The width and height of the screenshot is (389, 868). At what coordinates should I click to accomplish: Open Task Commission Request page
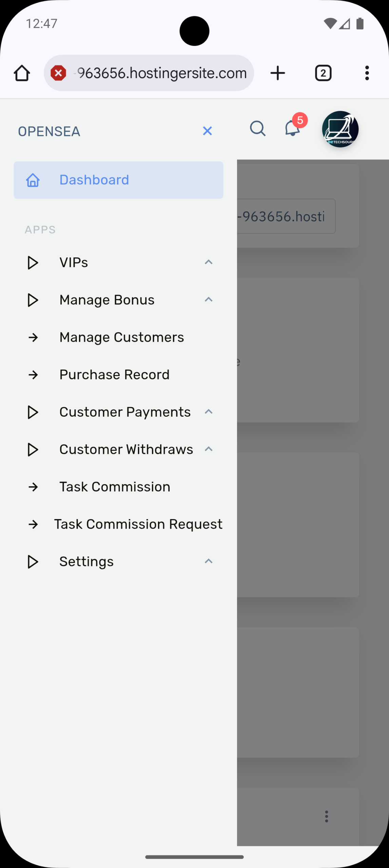coord(138,524)
